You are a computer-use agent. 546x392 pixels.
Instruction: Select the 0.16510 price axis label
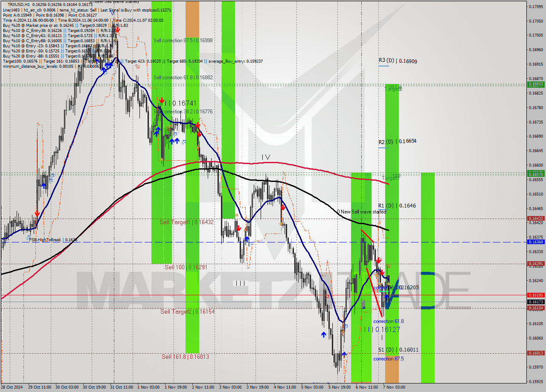[x=536, y=194]
